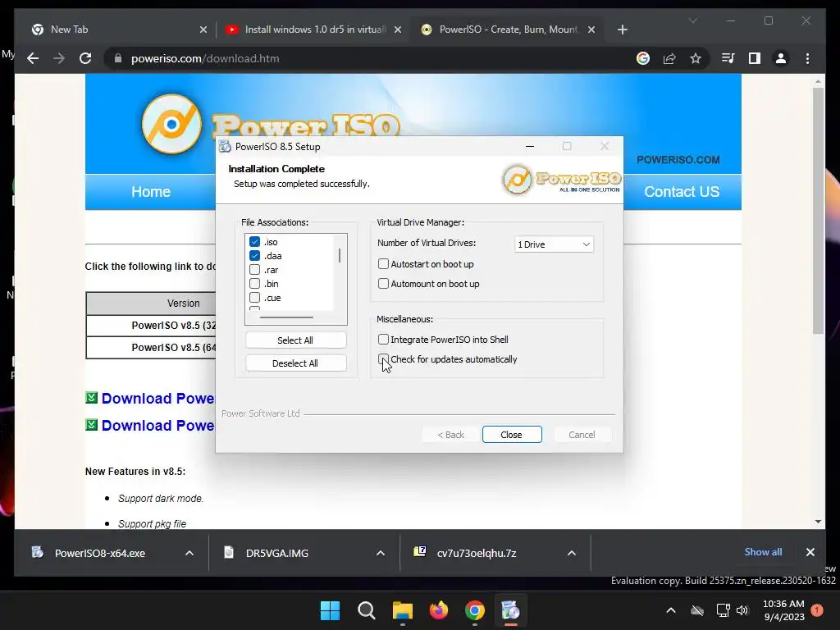Switch to Install windows 1.0 YouTube tab
This screenshot has height=630, width=840.
coord(313,30)
